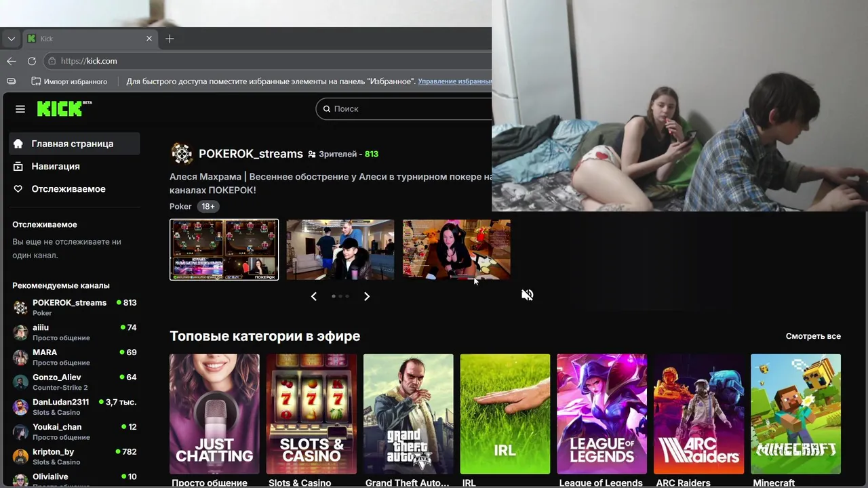Click the search magnifier icon
868x488 pixels.
326,108
